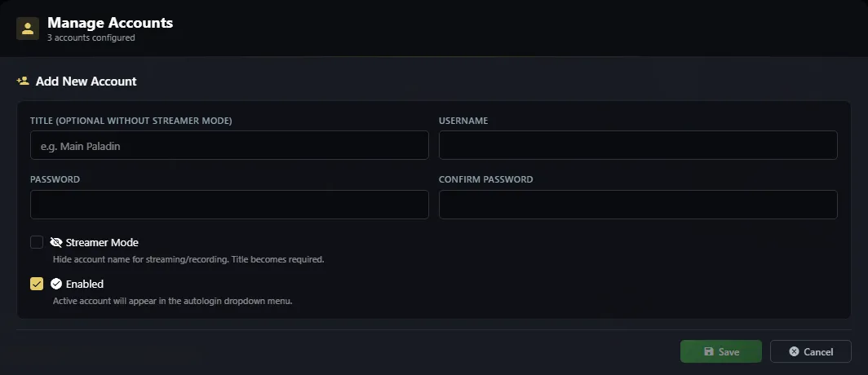
Task: Click the Manage Accounts heading
Action: point(110,23)
